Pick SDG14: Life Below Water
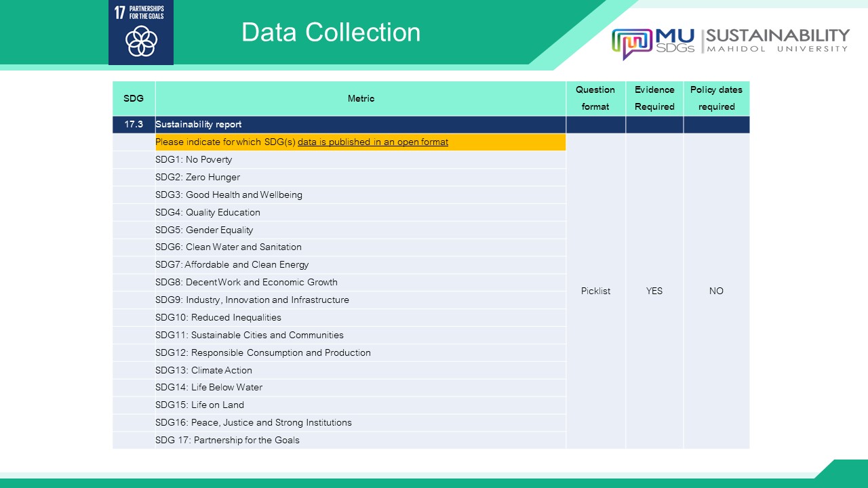The width and height of the screenshot is (868, 488). pos(209,388)
